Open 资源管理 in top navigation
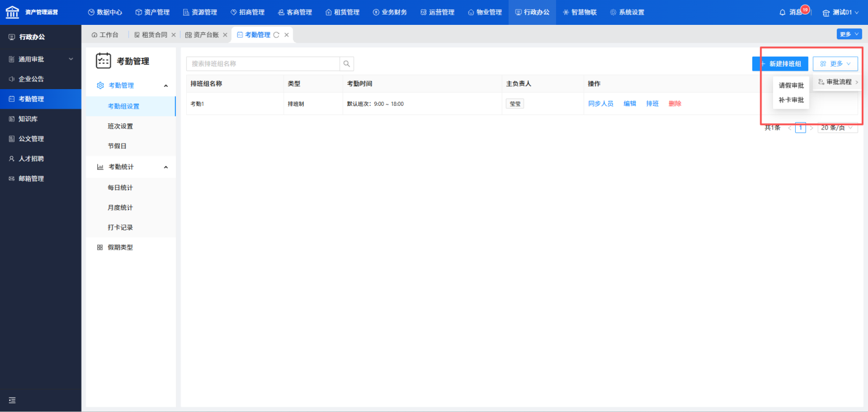The height and width of the screenshot is (412, 868). click(200, 12)
